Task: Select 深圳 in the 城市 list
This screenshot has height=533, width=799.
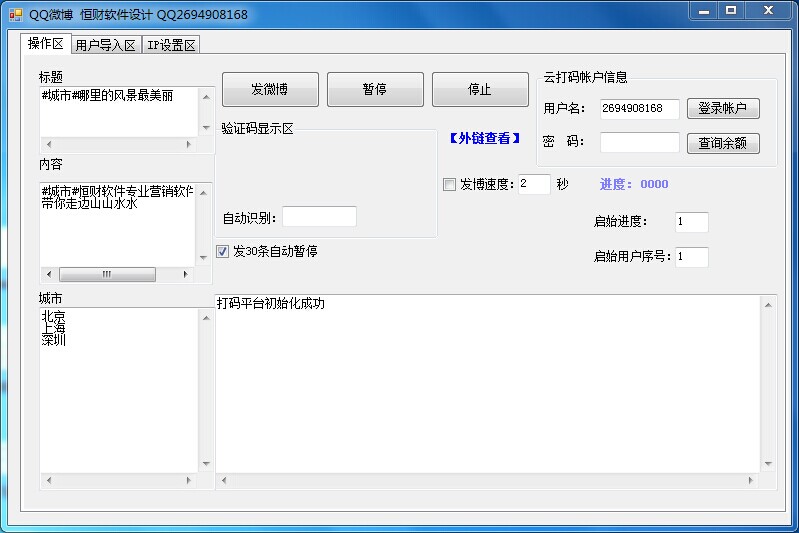Action: click(54, 340)
